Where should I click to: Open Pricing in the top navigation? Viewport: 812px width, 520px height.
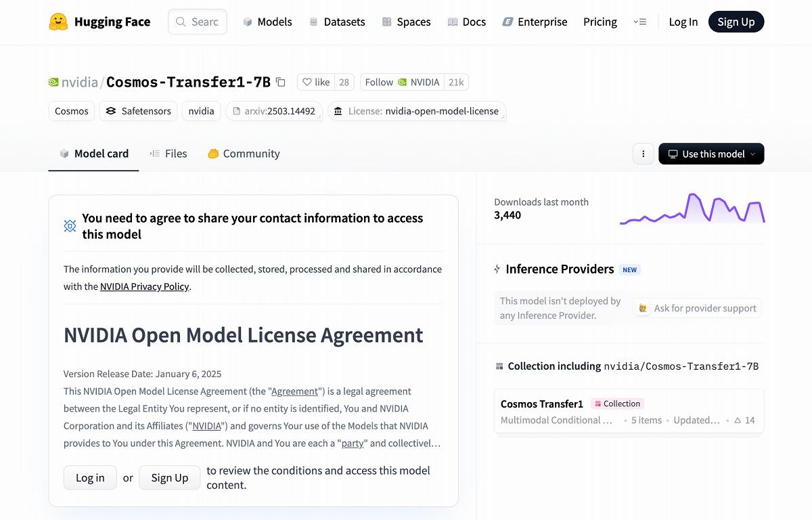(x=600, y=22)
